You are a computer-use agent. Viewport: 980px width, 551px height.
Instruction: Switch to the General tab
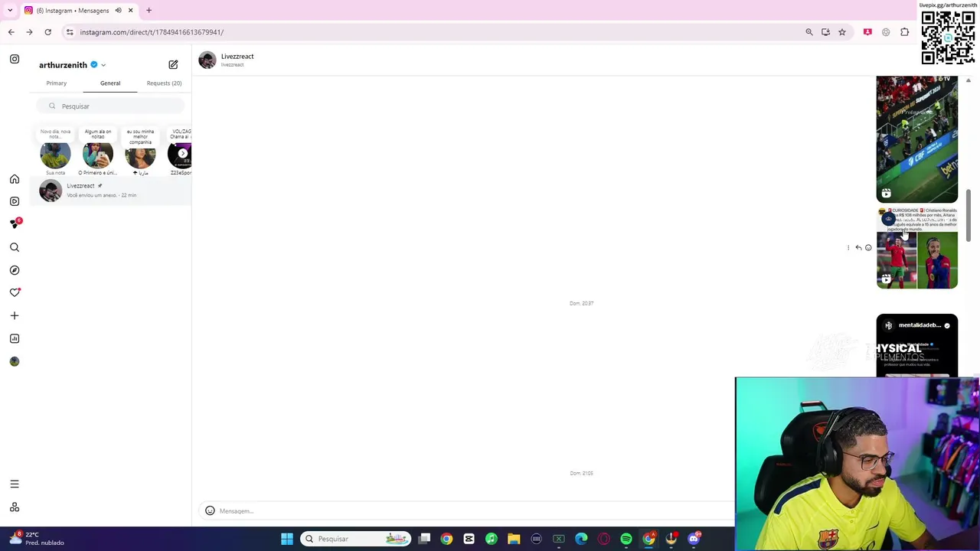[110, 83]
